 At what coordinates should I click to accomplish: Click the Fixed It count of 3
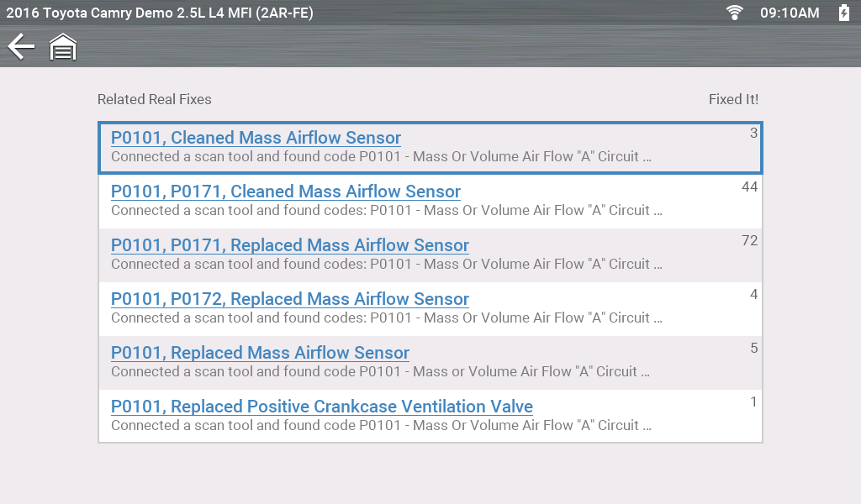[x=753, y=134]
